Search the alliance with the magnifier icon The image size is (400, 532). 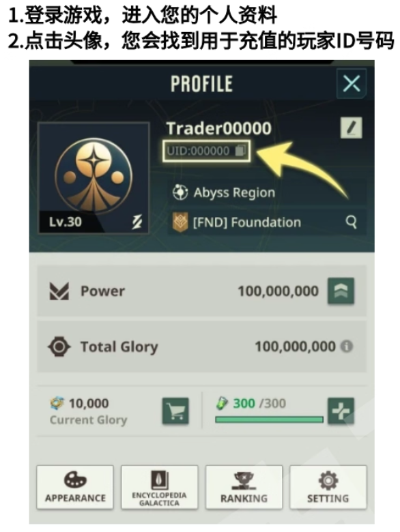pos(351,222)
